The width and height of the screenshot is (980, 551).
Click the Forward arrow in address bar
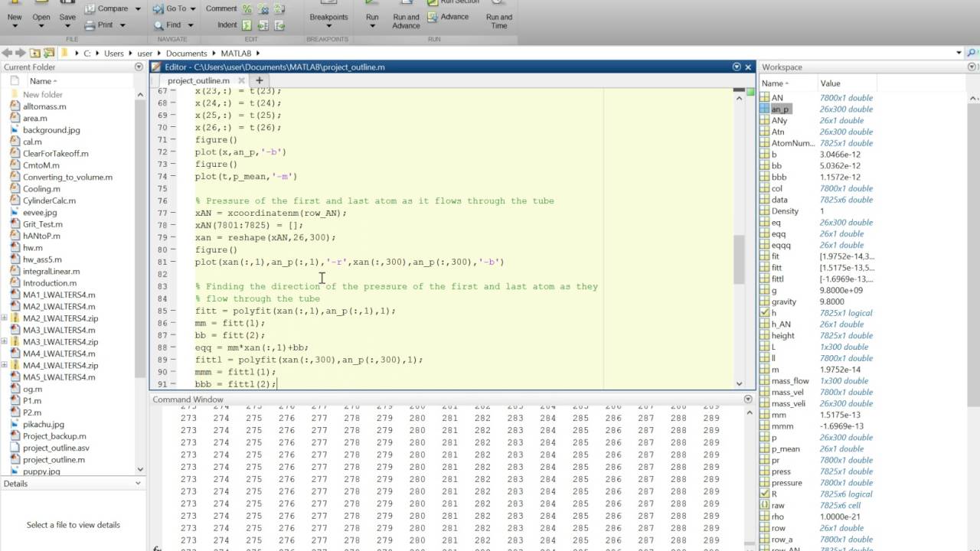(20, 53)
